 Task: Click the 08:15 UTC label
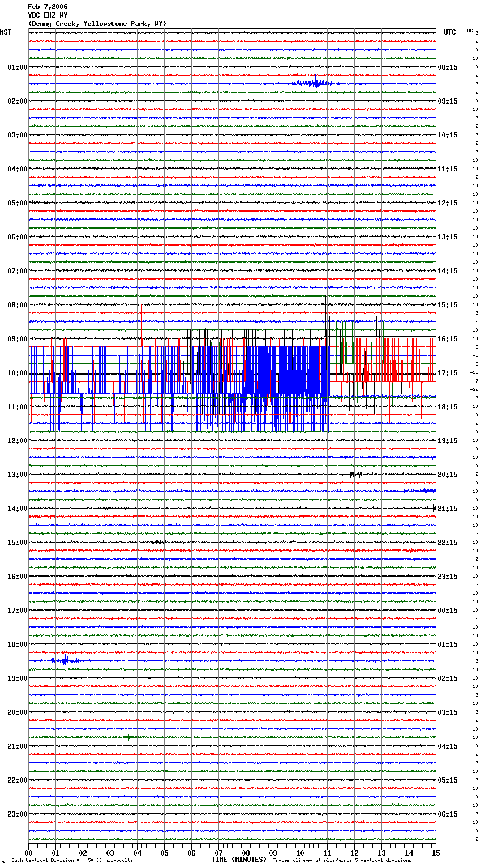point(448,67)
